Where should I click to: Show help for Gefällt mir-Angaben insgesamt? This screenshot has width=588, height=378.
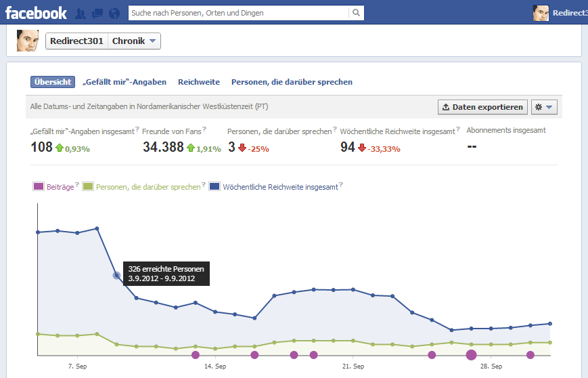(137, 129)
